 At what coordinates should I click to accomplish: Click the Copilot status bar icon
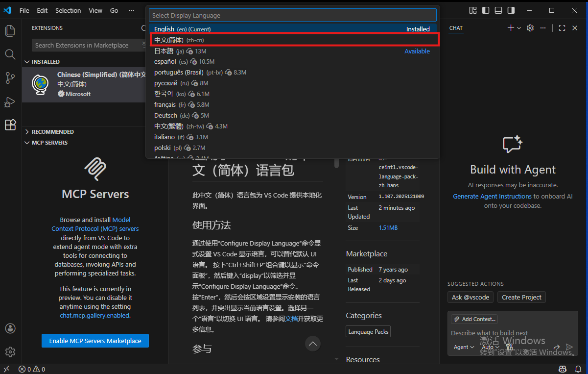[563, 369]
